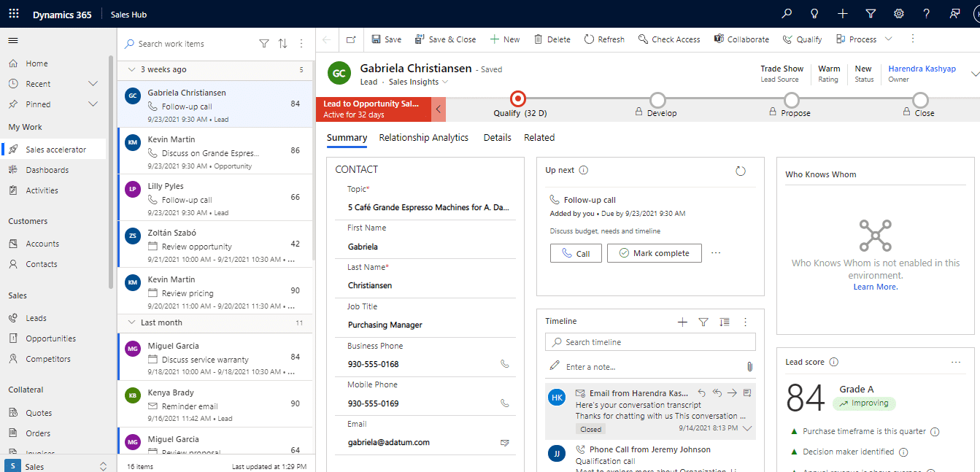The height and width of the screenshot is (472, 980).
Task: Mark the follow-up call complete
Action: point(655,253)
